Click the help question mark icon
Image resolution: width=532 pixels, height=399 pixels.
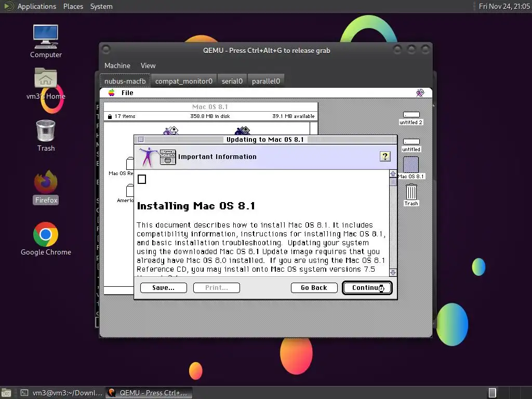pyautogui.click(x=385, y=156)
